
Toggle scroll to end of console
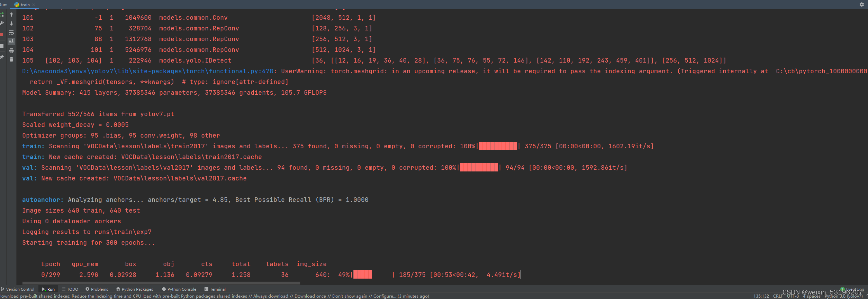coord(11,41)
